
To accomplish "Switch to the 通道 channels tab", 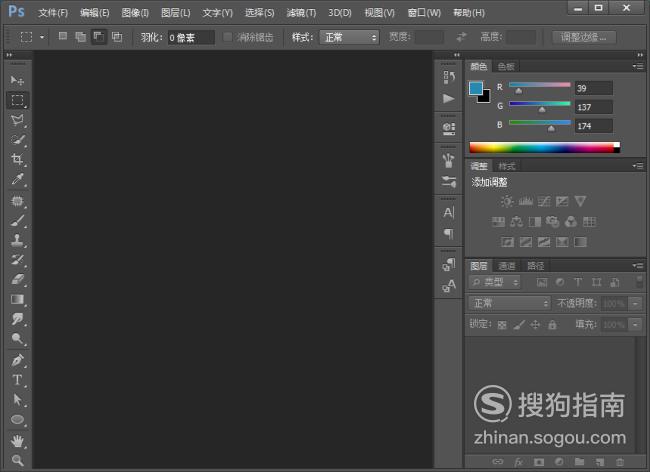I will (507, 266).
